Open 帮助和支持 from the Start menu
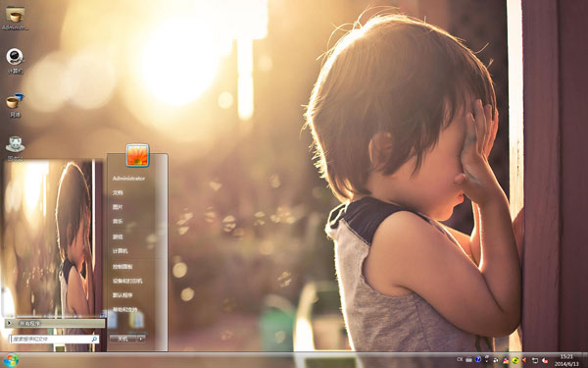The width and height of the screenshot is (588, 368). [124, 310]
